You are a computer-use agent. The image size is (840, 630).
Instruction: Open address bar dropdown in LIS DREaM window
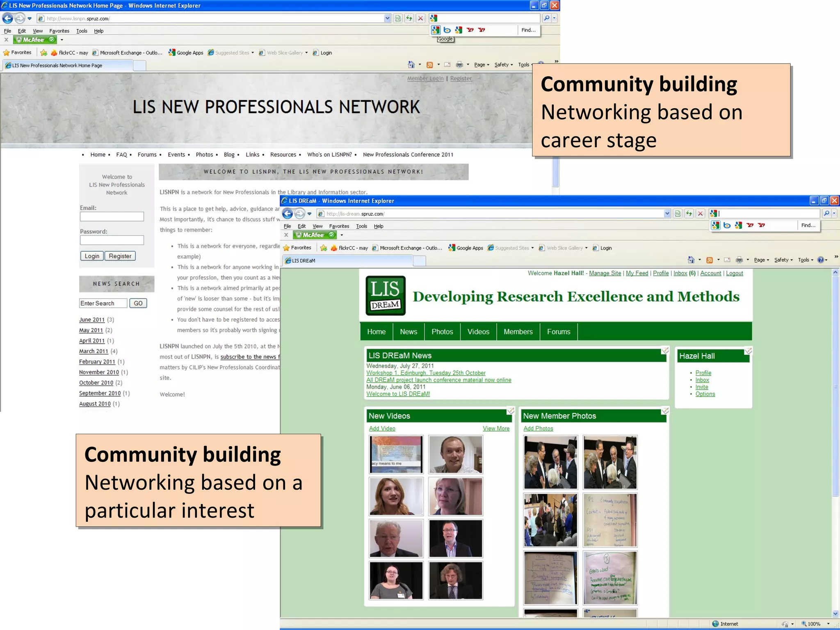click(667, 214)
